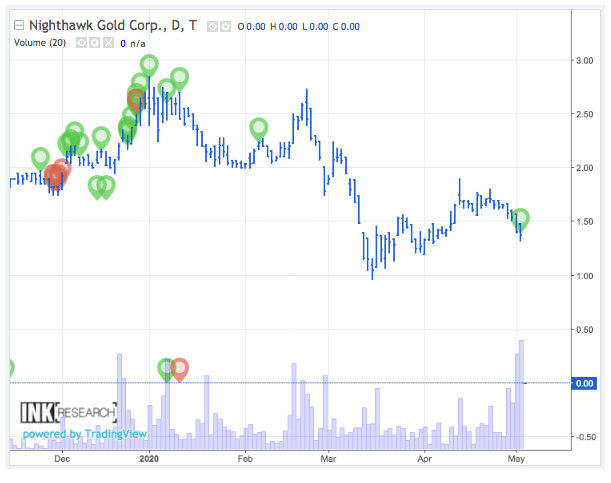611x483 pixels.
Task: Click the Low value L 0.00
Action: 315,26
